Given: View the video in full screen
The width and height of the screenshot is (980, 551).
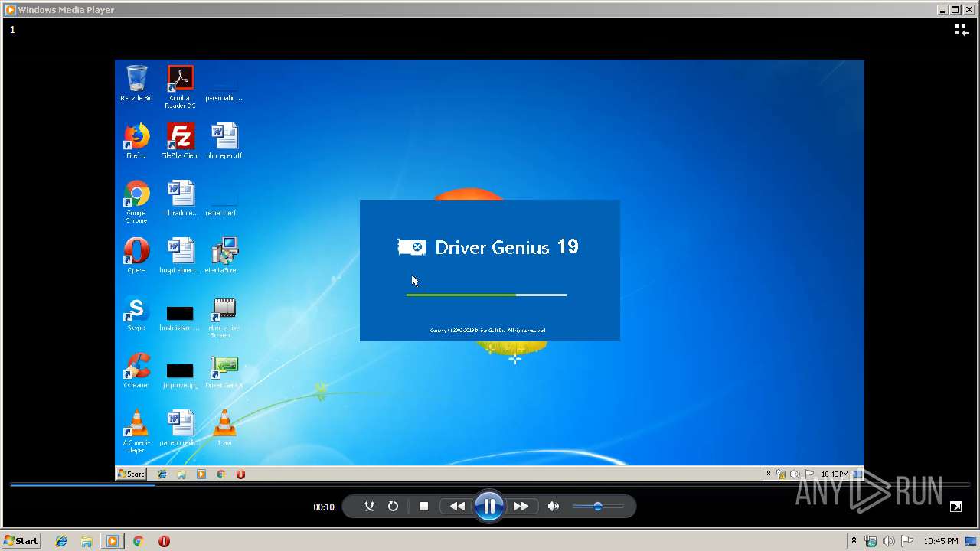Looking at the screenshot, I should coord(955,507).
